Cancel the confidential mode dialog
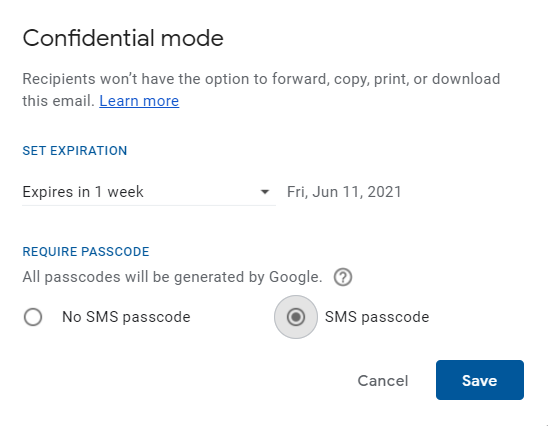This screenshot has height=426, width=548. (383, 381)
